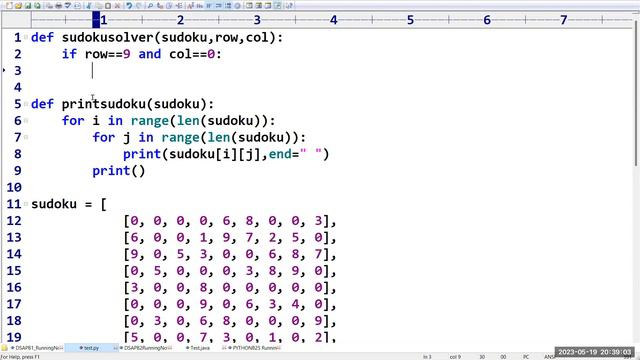
Task: Click the row '[9, 0, 5, 3, 0, 0, 6, 8, 7],'
Action: [230, 254]
